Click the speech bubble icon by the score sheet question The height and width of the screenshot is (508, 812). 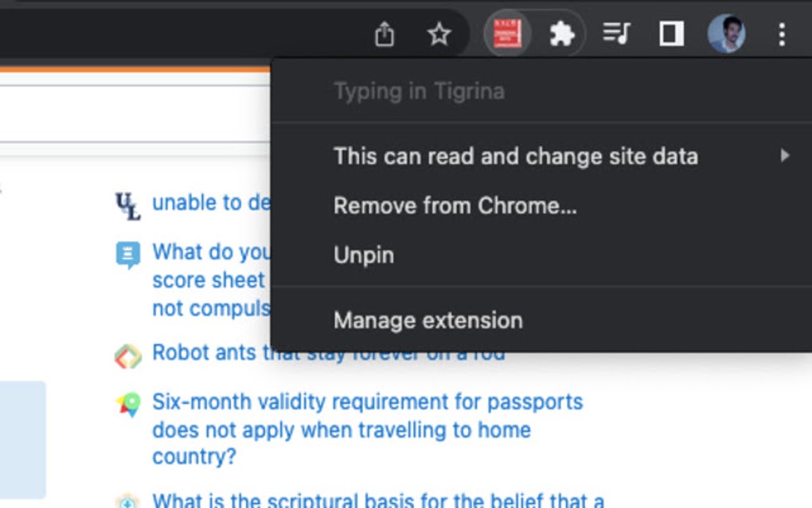coord(127,252)
